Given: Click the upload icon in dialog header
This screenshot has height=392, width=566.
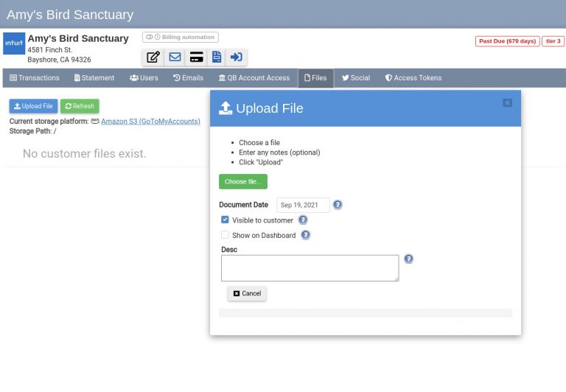Looking at the screenshot, I should 226,108.
